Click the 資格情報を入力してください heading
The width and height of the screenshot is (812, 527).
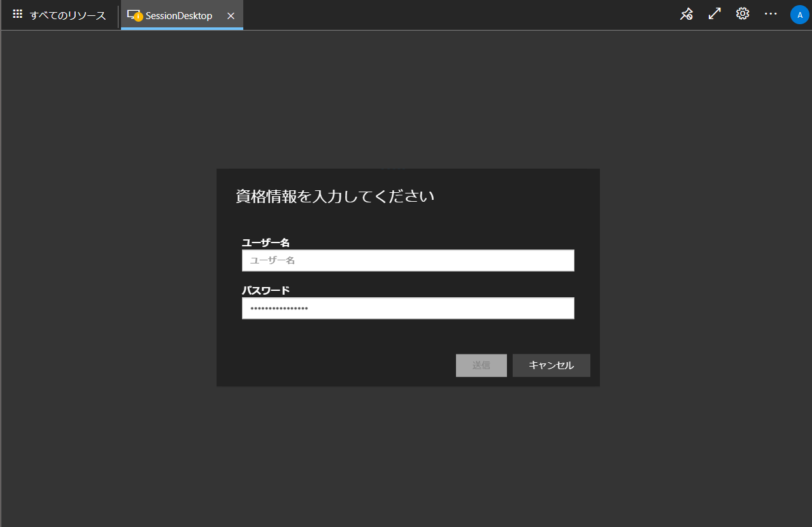tap(335, 196)
